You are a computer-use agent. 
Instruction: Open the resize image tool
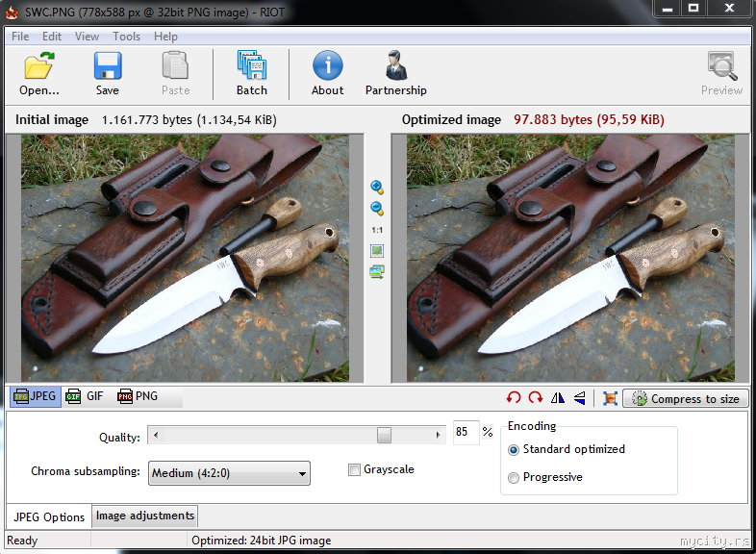(611, 398)
